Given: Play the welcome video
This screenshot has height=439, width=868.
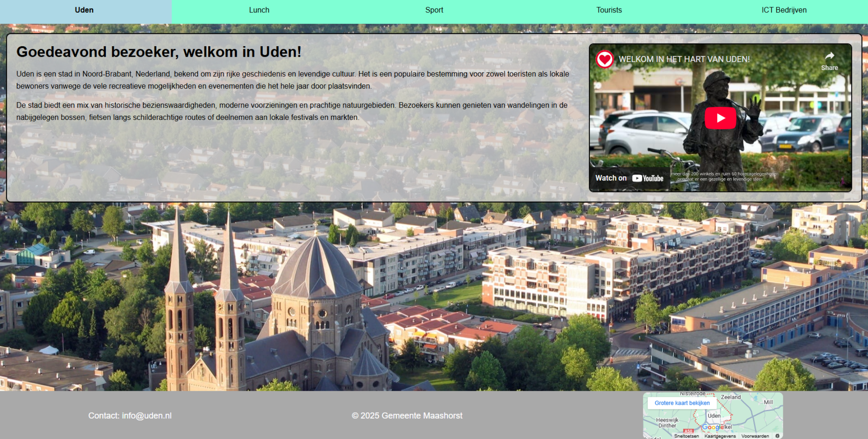Looking at the screenshot, I should click(x=721, y=118).
